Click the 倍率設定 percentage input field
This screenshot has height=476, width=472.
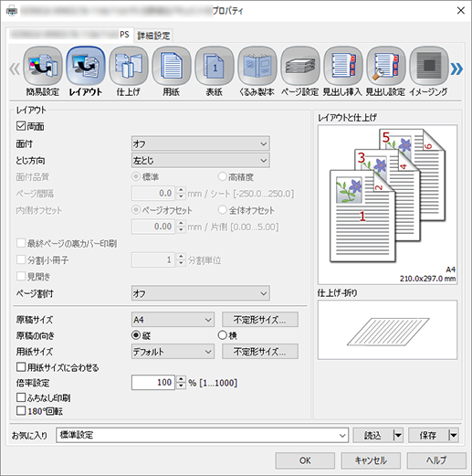[x=153, y=383]
